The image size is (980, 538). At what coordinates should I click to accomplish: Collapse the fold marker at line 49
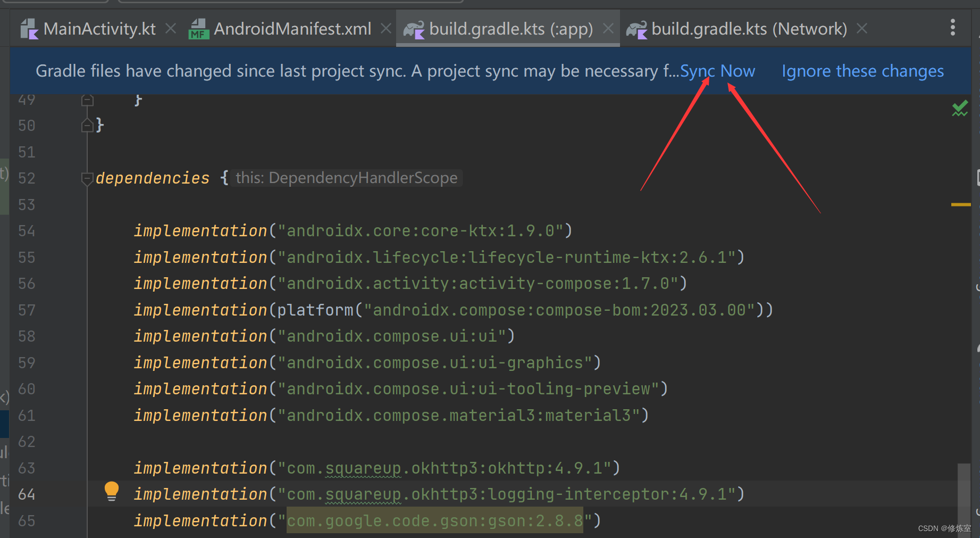pyautogui.click(x=87, y=100)
